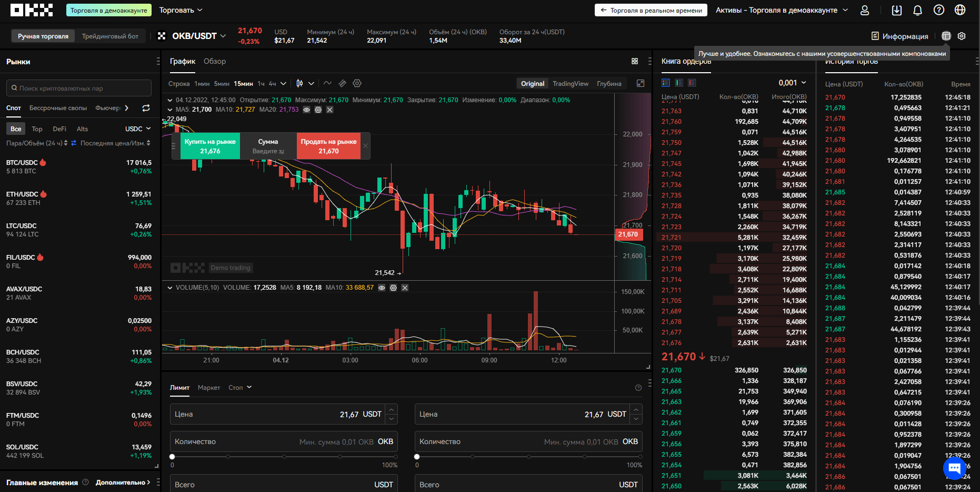Show only buy orders in order book
This screenshot has width=980, height=492.
679,83
